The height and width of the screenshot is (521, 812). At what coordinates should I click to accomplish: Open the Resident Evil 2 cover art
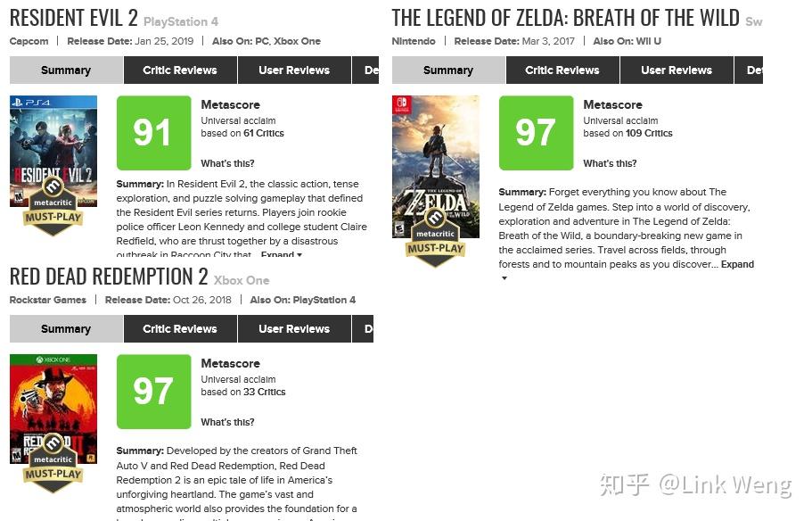[x=53, y=151]
